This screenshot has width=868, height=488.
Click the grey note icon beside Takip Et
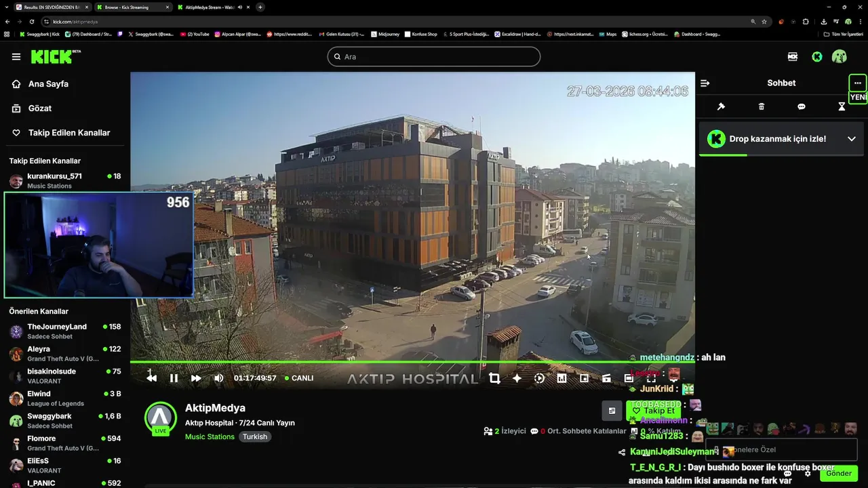coord(612,411)
